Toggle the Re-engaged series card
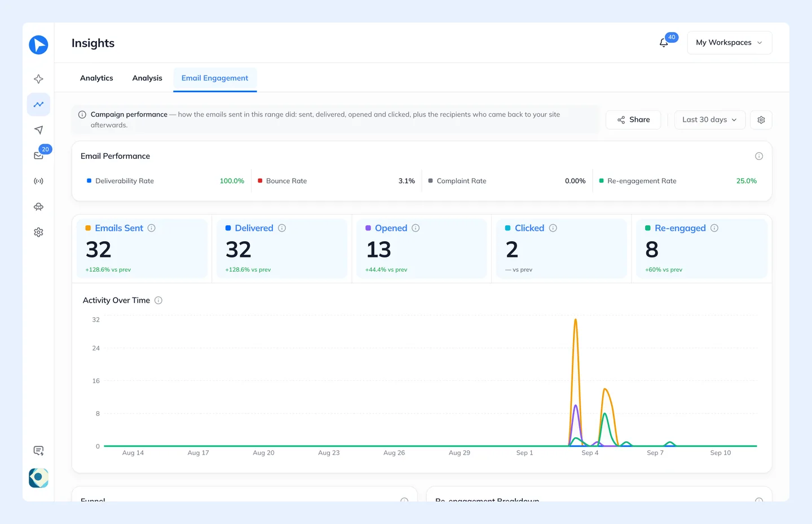812x524 pixels. tap(701, 248)
